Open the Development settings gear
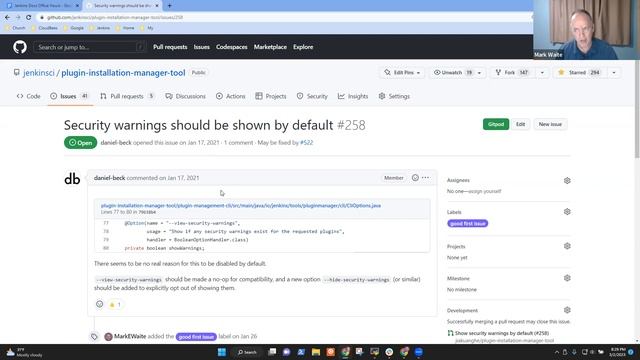640x360 pixels. 567,310
